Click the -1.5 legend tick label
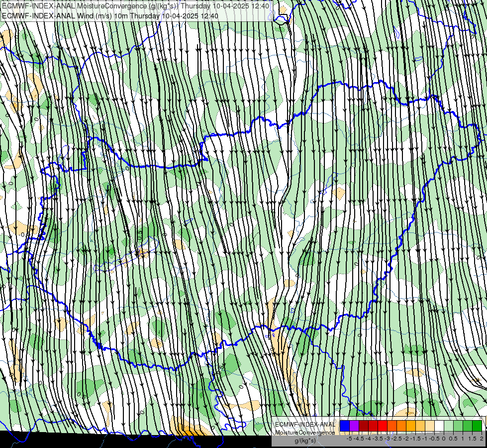 (415, 439)
